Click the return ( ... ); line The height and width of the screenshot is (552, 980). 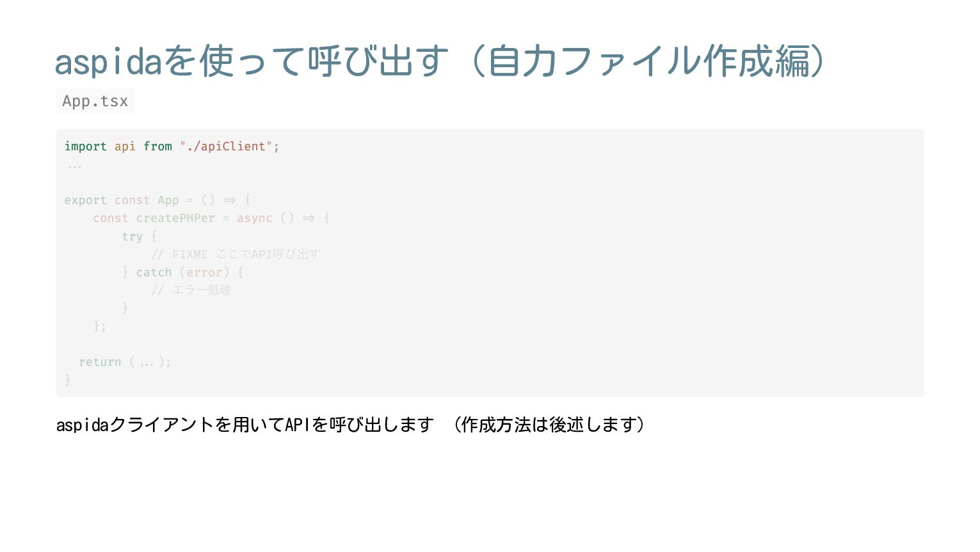tap(125, 362)
